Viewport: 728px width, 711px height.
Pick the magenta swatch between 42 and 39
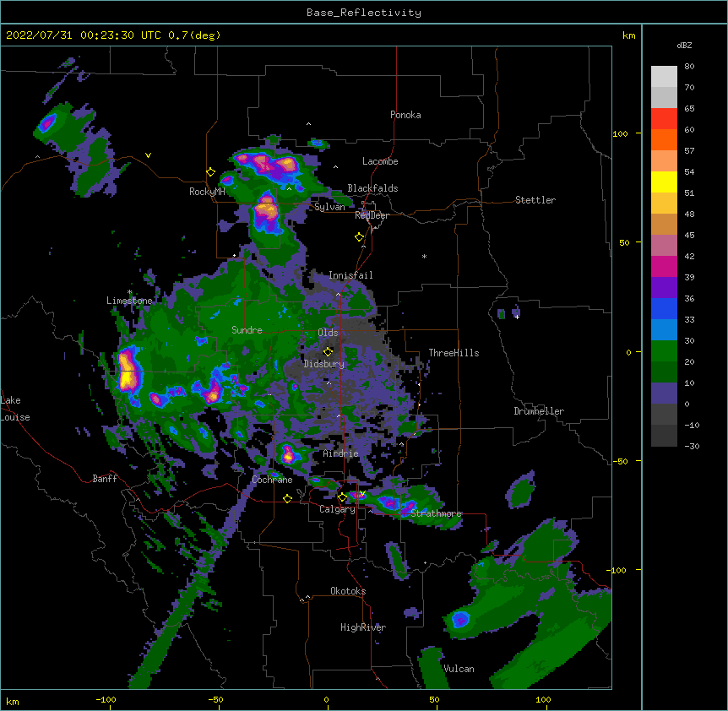[x=664, y=266]
